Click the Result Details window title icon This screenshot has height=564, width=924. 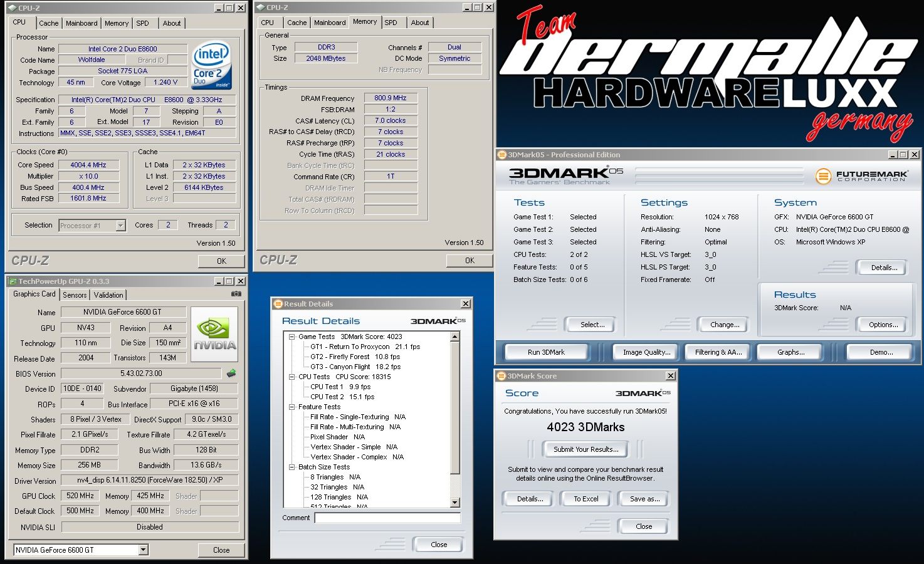pos(278,304)
